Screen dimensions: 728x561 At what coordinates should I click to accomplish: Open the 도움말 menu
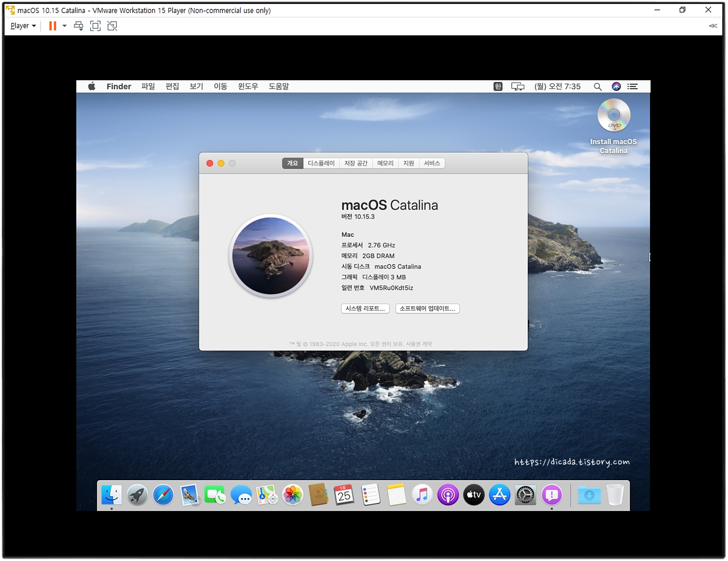click(279, 86)
